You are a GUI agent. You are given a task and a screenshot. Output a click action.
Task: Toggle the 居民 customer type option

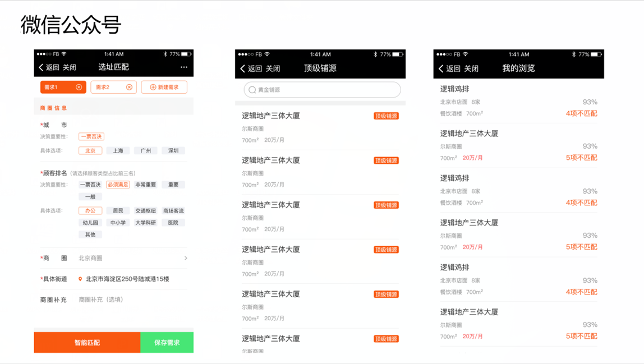(x=117, y=210)
